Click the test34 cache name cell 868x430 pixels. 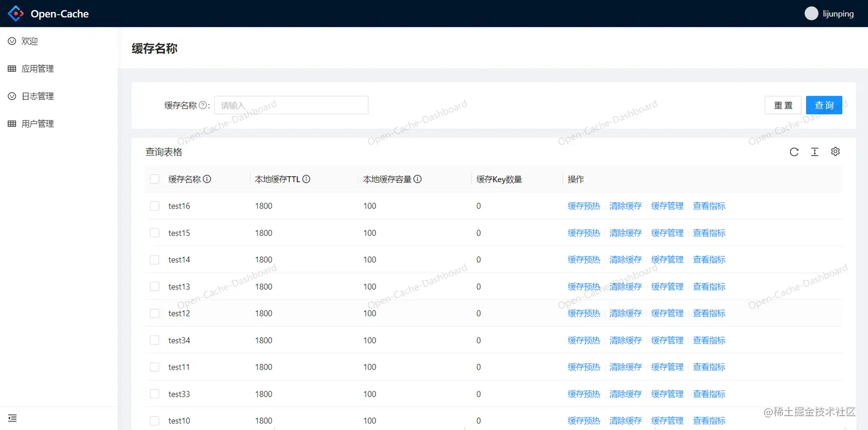(x=179, y=340)
